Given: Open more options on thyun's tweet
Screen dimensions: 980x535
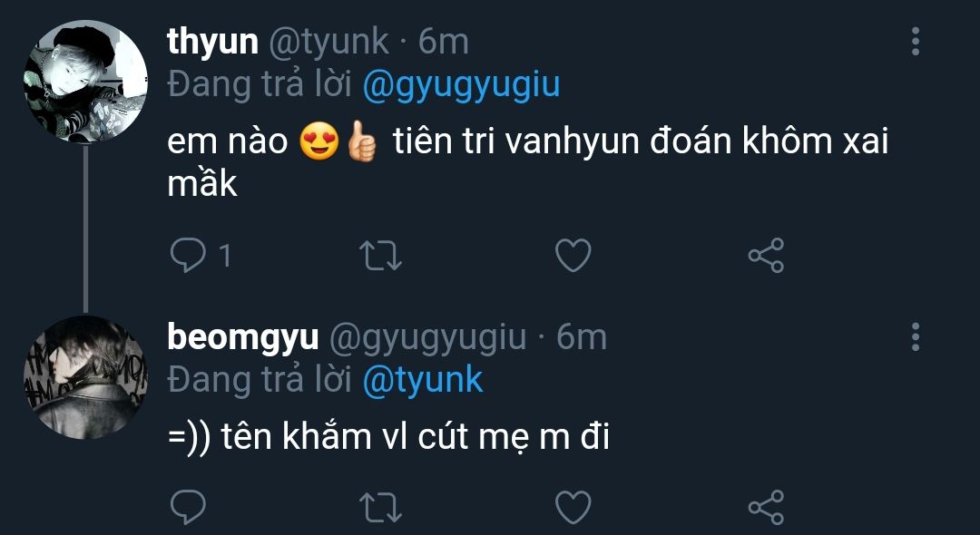Looking at the screenshot, I should tap(915, 42).
